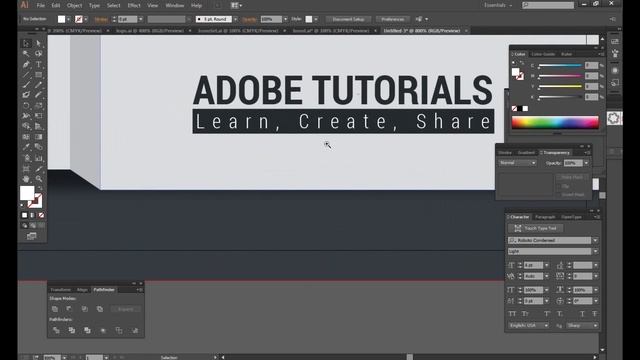Screen dimensions: 640x360
Task: Switch to the Align tab
Action: pyautogui.click(x=82, y=289)
